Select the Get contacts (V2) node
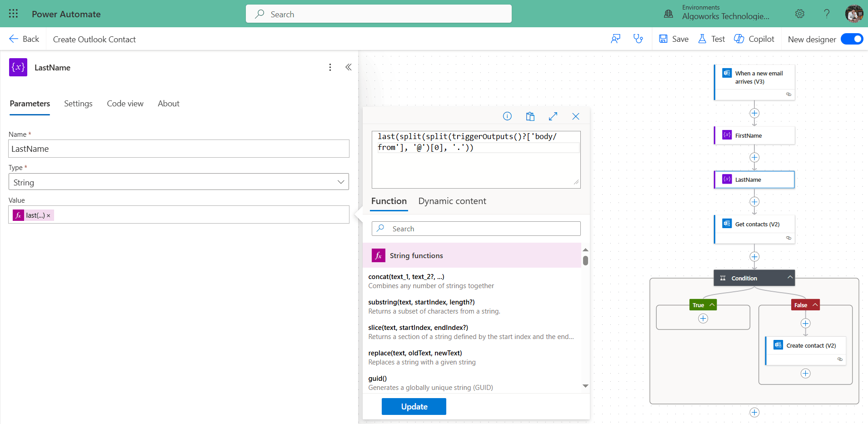The width and height of the screenshot is (868, 424). 754,229
